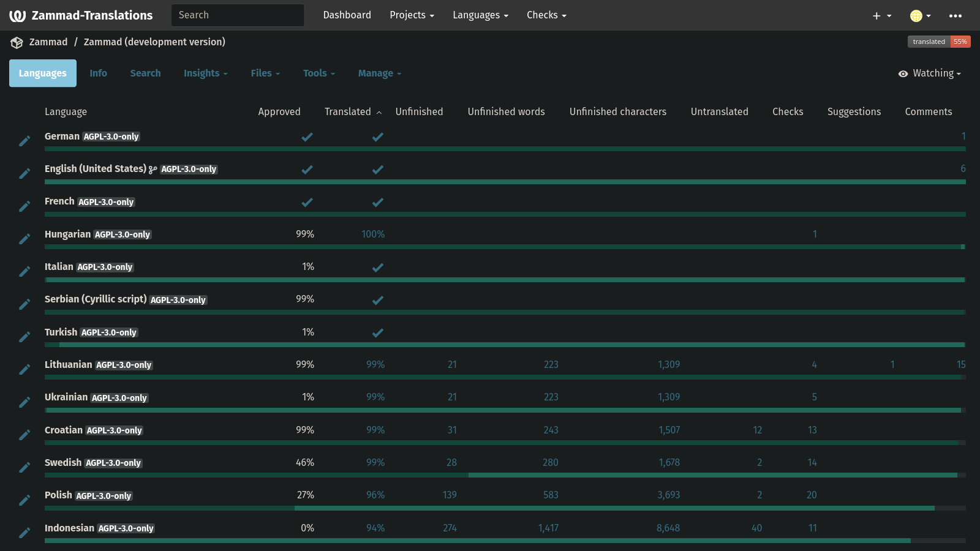This screenshot has height=551, width=980.
Task: Open the plus add menu
Action: 881,15
